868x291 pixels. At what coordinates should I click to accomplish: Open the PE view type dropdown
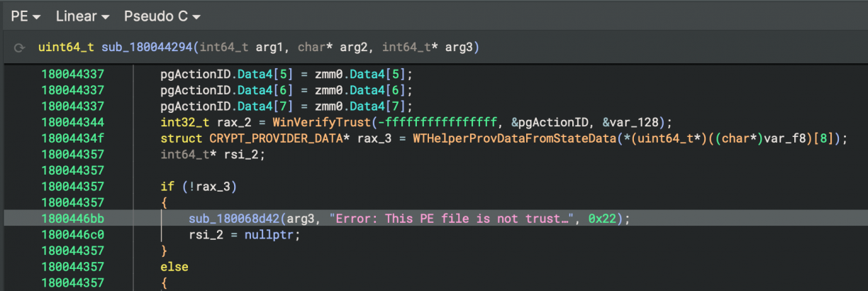pos(25,15)
